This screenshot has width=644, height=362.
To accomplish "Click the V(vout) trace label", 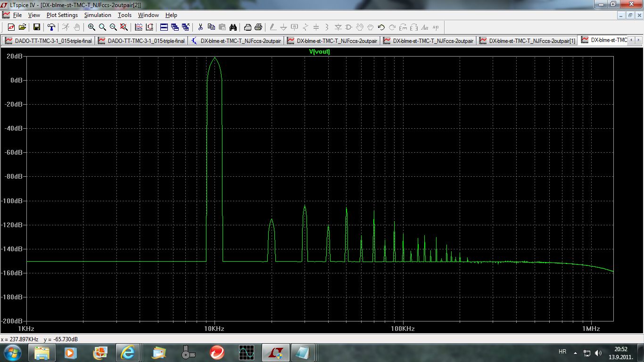I will (x=319, y=52).
